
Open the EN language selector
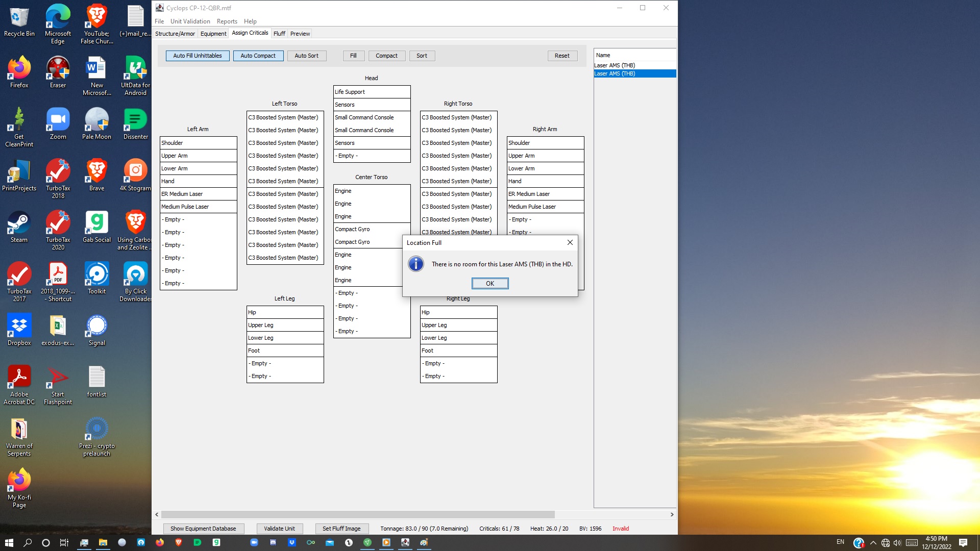(840, 543)
